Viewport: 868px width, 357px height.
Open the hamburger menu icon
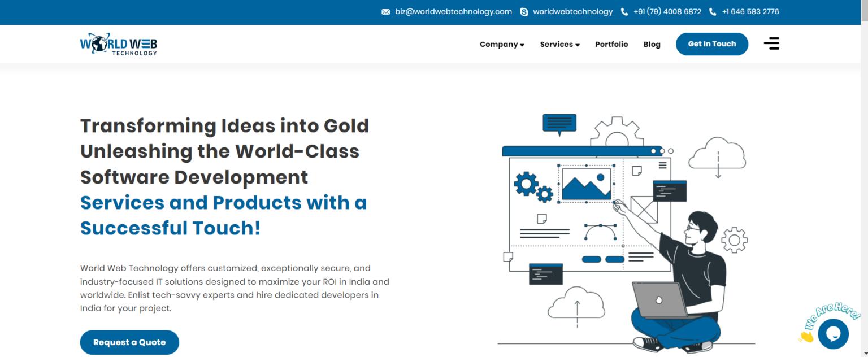click(771, 43)
